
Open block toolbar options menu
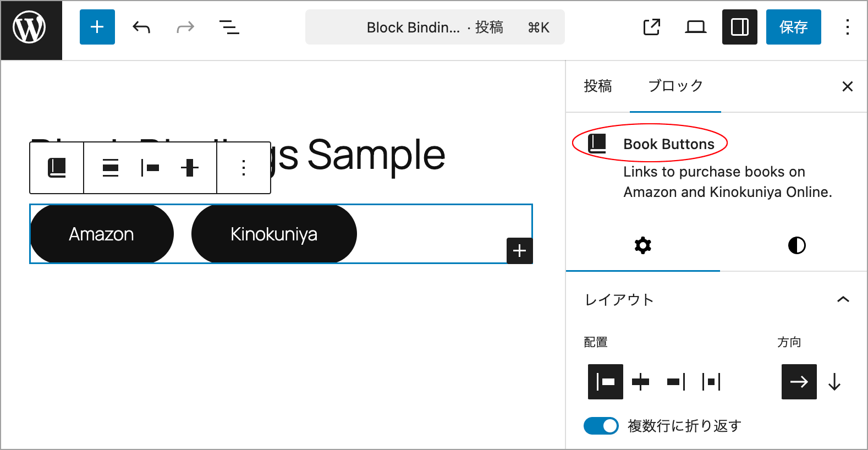click(x=244, y=168)
